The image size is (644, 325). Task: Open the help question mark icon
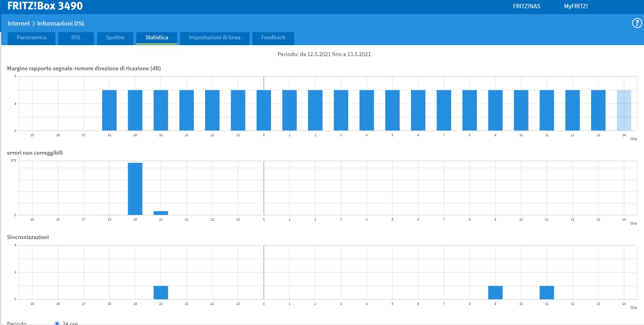637,23
